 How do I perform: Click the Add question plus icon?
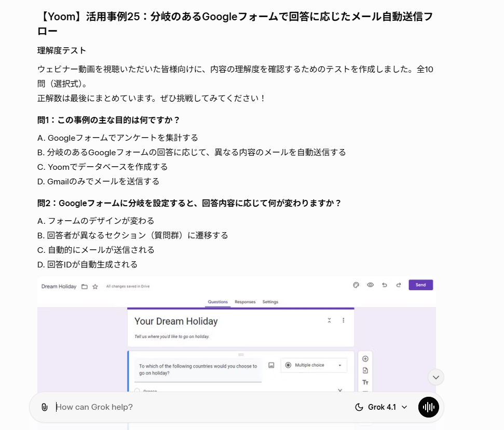[x=365, y=359]
